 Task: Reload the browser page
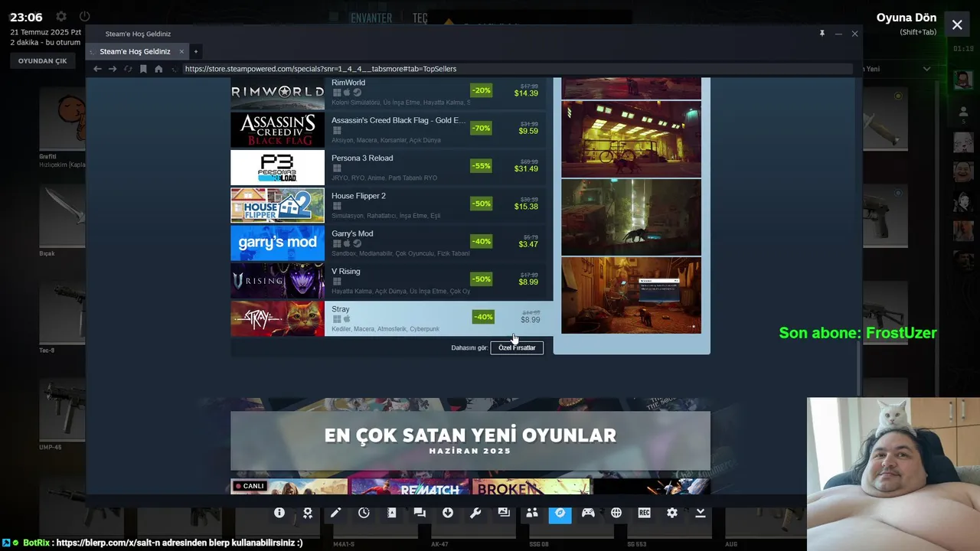point(128,69)
